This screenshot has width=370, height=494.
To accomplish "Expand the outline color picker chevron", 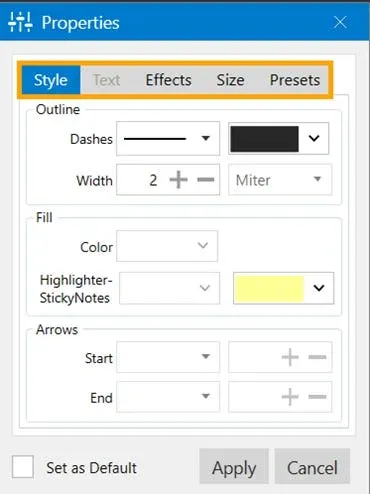I will pos(314,138).
